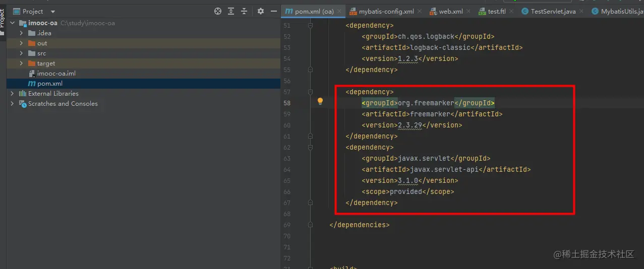Click the Project view window icon in panel header

[x=17, y=11]
